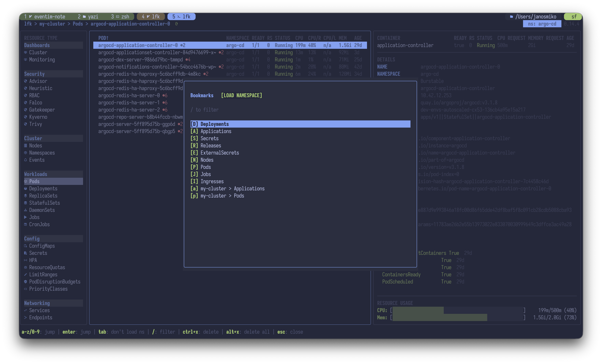Click the shield icon beside Falco
The width and height of the screenshot is (602, 364).
click(25, 103)
